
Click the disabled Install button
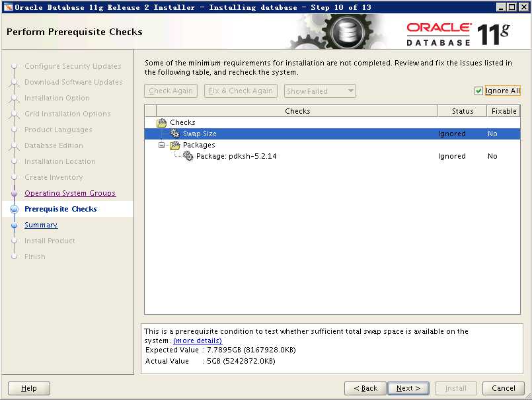click(455, 389)
